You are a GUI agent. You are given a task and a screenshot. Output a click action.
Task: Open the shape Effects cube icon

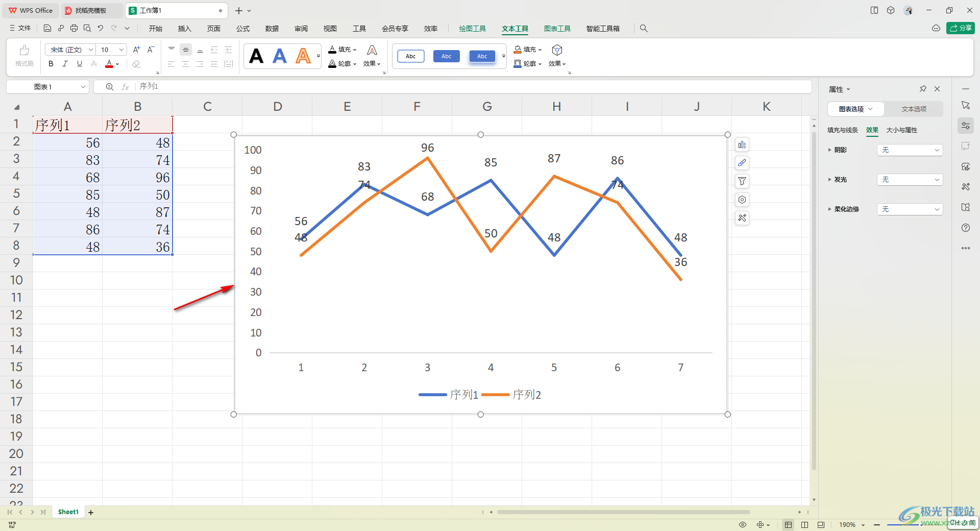[557, 56]
